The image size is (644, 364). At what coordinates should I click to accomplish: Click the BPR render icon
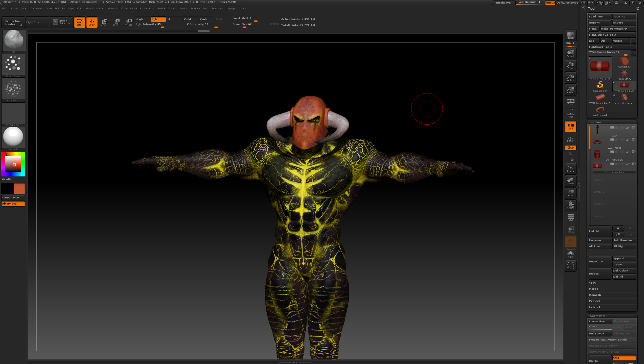570,35
